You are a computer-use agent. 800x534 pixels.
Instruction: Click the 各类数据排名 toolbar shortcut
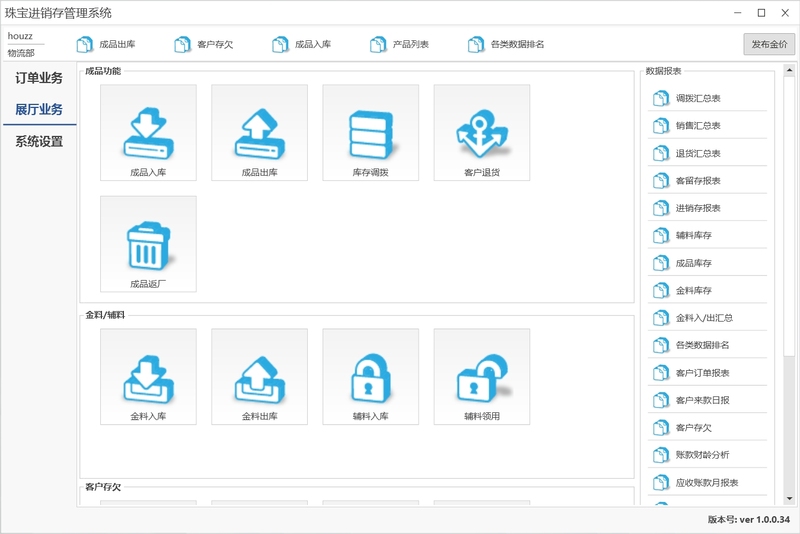tap(506, 44)
